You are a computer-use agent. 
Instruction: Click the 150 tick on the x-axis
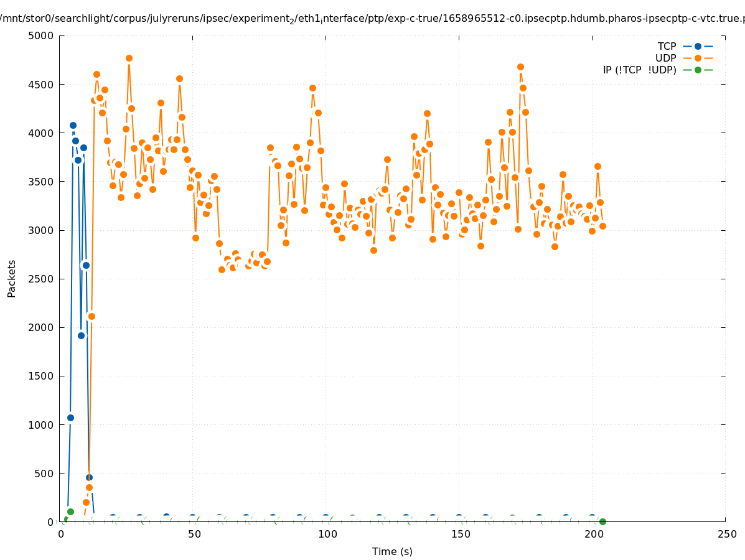pyautogui.click(x=461, y=534)
